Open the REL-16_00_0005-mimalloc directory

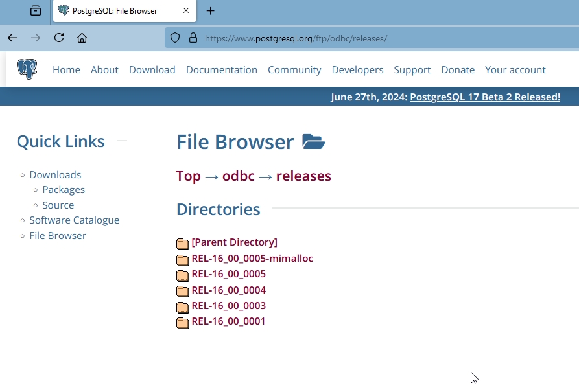pos(252,259)
